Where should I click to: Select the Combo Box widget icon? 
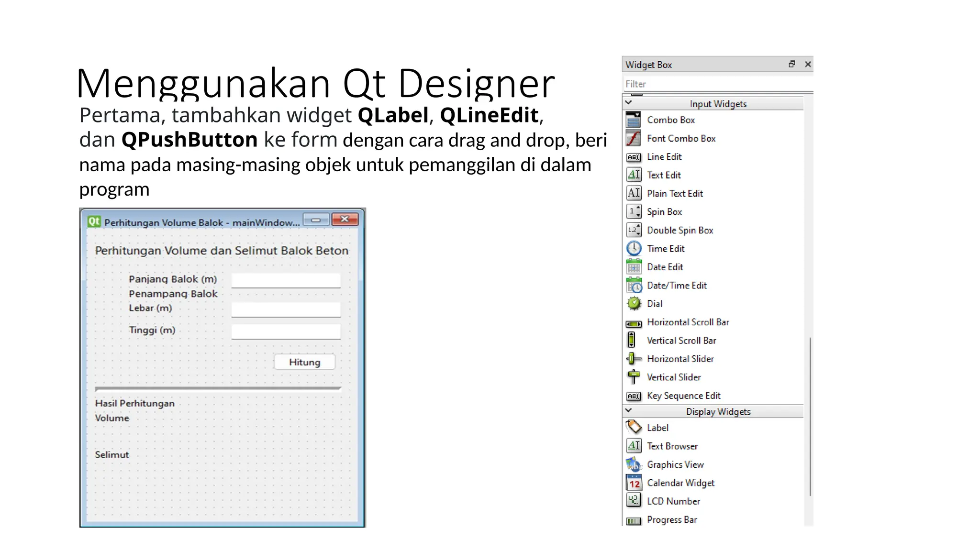pyautogui.click(x=633, y=120)
